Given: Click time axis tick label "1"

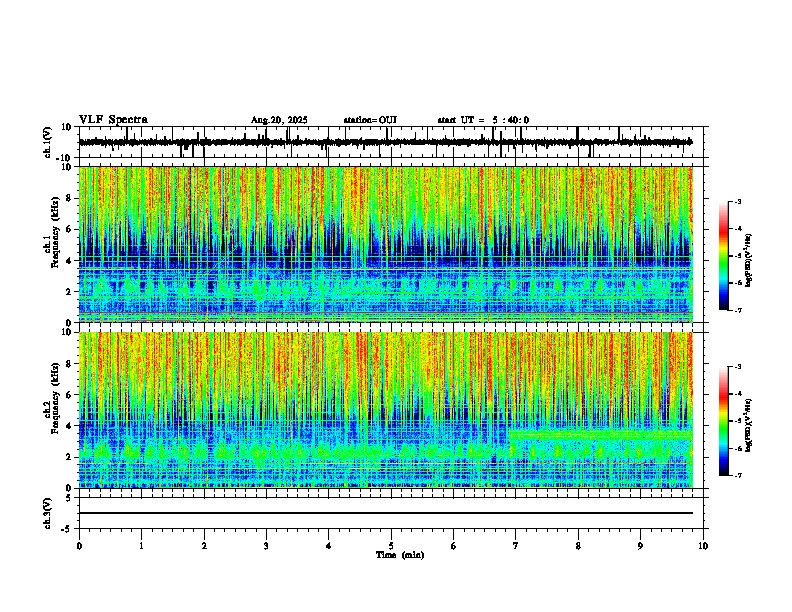Looking at the screenshot, I should point(141,546).
